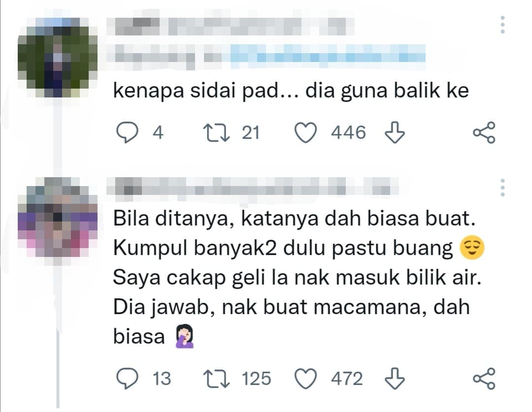Viewport: 532px width, 412px height.
Task: Like the first tweet with 446 likes
Action: coord(306,132)
